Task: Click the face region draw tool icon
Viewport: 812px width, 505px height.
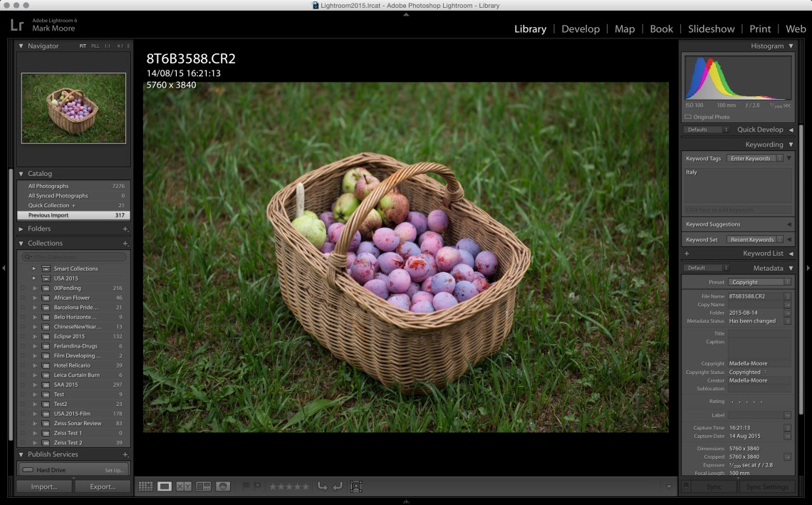Action: click(x=356, y=486)
